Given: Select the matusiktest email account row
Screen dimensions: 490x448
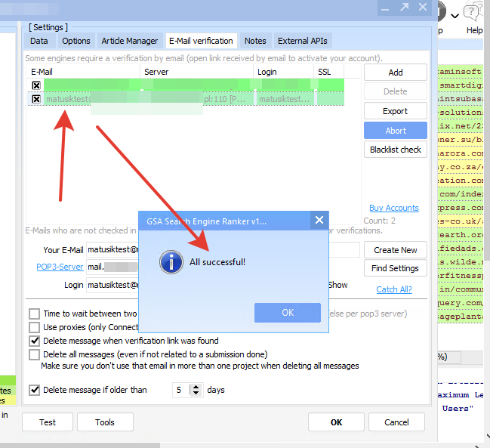Looking at the screenshot, I should pyautogui.click(x=186, y=99).
